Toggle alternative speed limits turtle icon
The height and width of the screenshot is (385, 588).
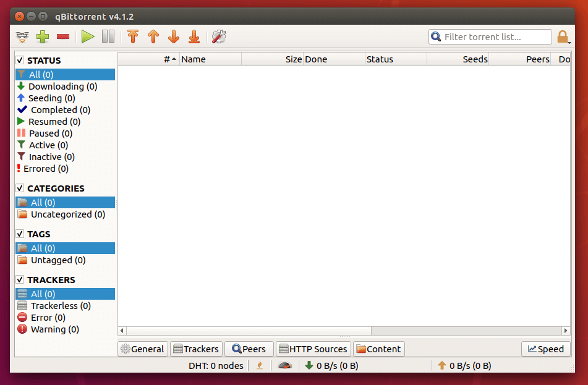pos(284,365)
